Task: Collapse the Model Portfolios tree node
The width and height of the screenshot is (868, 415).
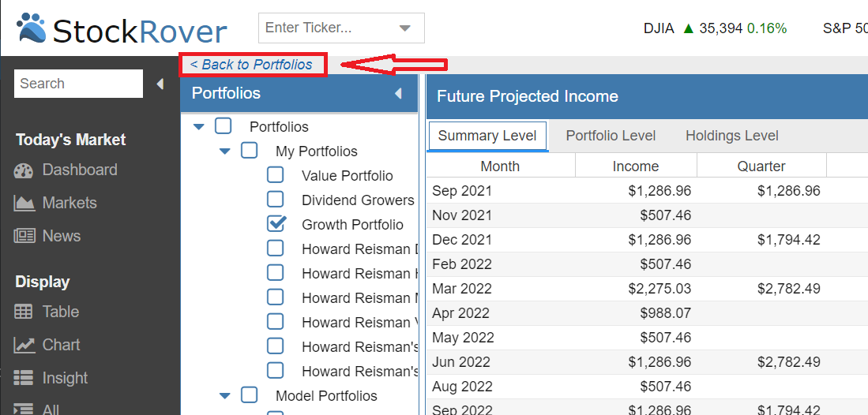Action: point(224,395)
